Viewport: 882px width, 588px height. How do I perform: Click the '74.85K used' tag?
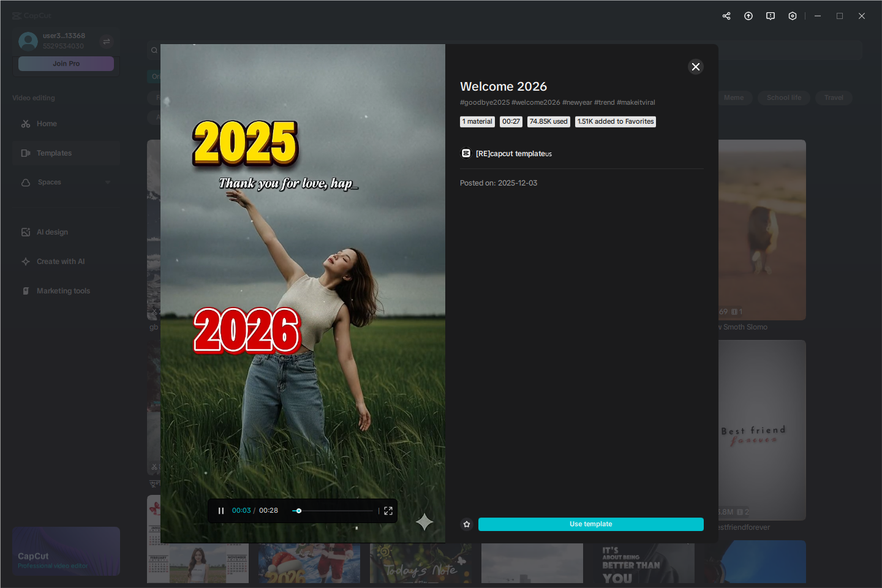coord(549,122)
